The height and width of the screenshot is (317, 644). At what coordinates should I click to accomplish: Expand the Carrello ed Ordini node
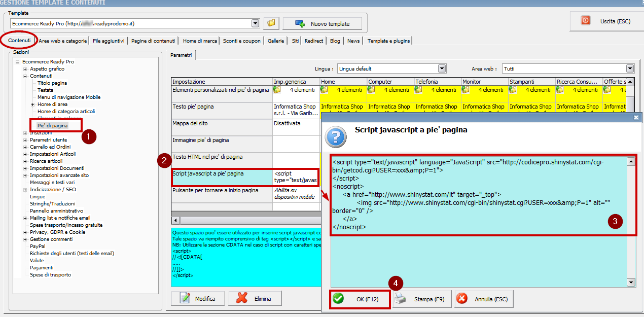(25, 147)
